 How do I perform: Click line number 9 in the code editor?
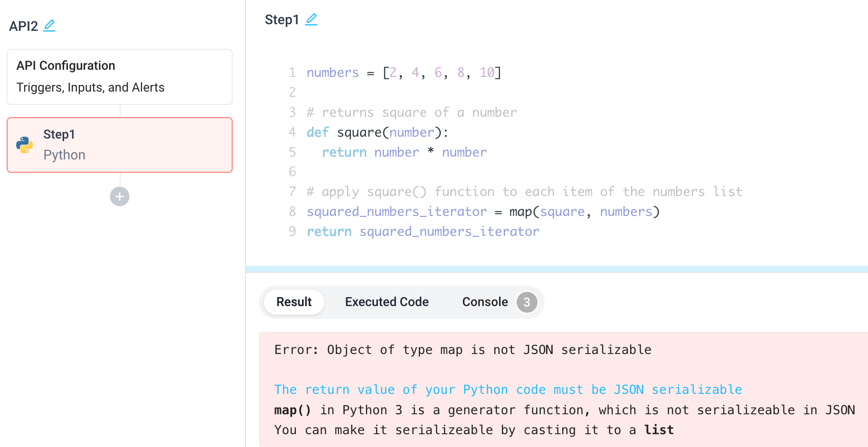point(292,231)
